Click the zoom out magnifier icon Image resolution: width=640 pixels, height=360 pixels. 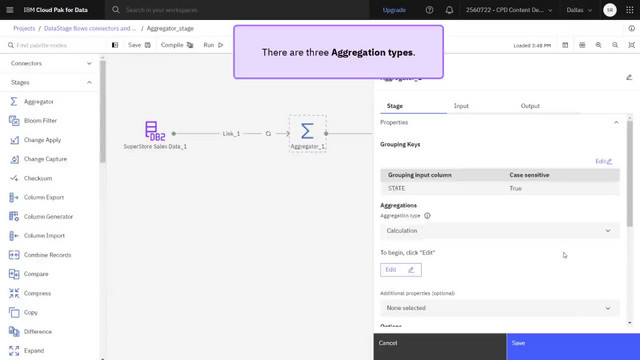tap(615, 45)
